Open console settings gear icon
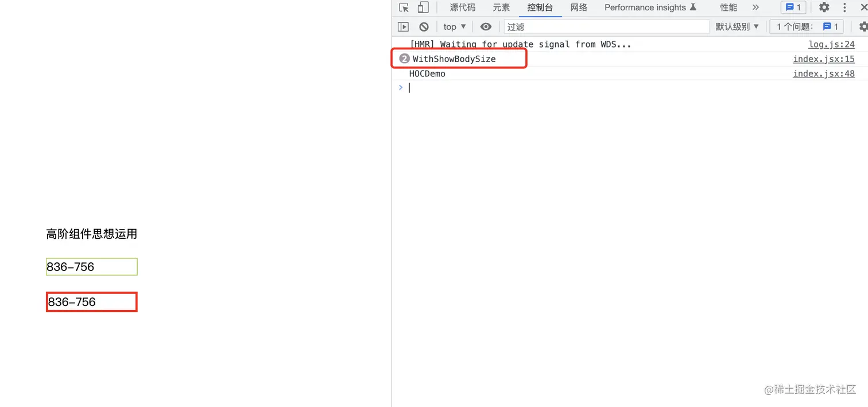Screen dimensions: 868x407 (x=863, y=26)
